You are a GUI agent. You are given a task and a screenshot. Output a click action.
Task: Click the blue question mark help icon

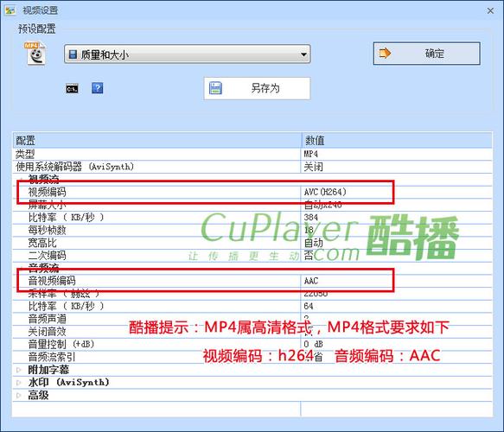pos(98,88)
